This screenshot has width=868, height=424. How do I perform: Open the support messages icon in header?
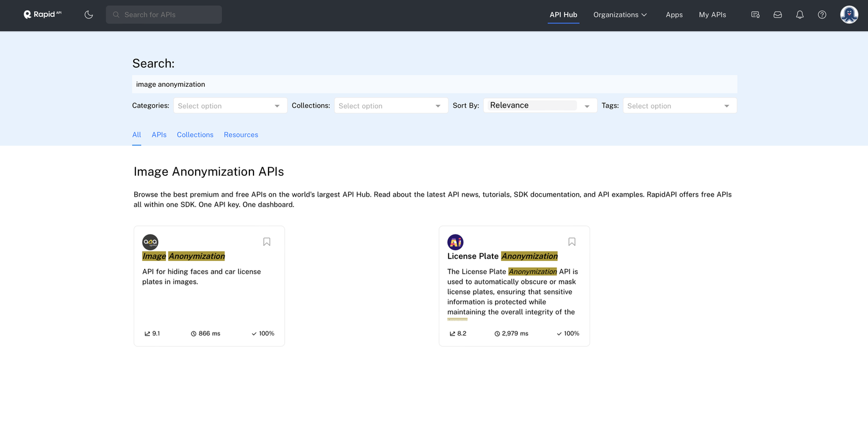pos(755,14)
